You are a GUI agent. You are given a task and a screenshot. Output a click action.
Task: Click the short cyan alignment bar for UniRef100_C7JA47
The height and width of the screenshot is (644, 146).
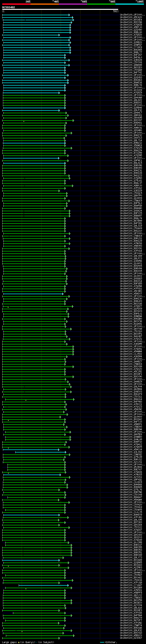[44, 585]
